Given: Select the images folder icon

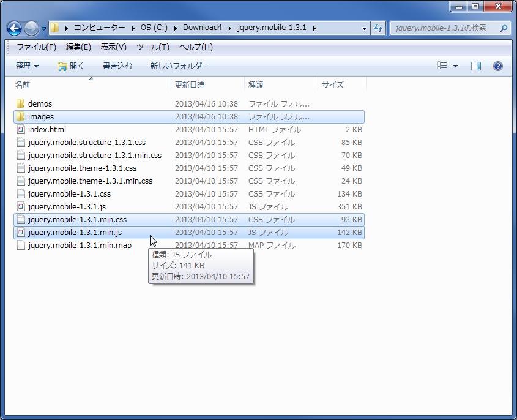Looking at the screenshot, I should point(20,116).
